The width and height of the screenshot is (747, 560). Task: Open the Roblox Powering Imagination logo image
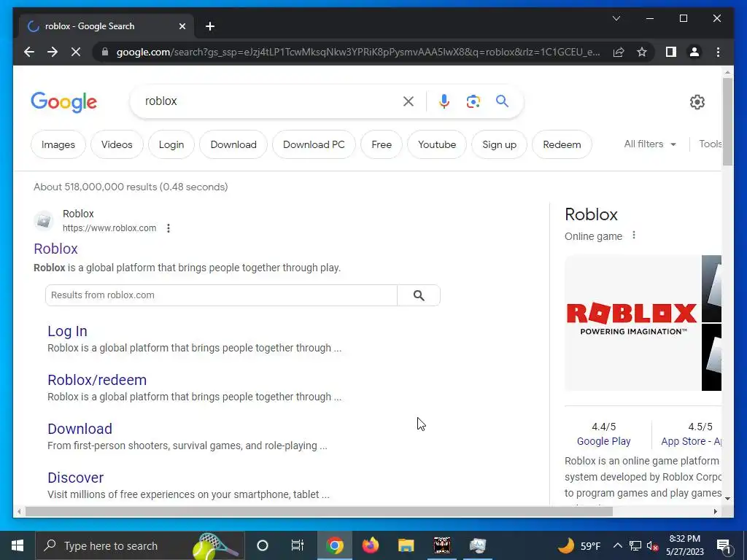pos(632,322)
